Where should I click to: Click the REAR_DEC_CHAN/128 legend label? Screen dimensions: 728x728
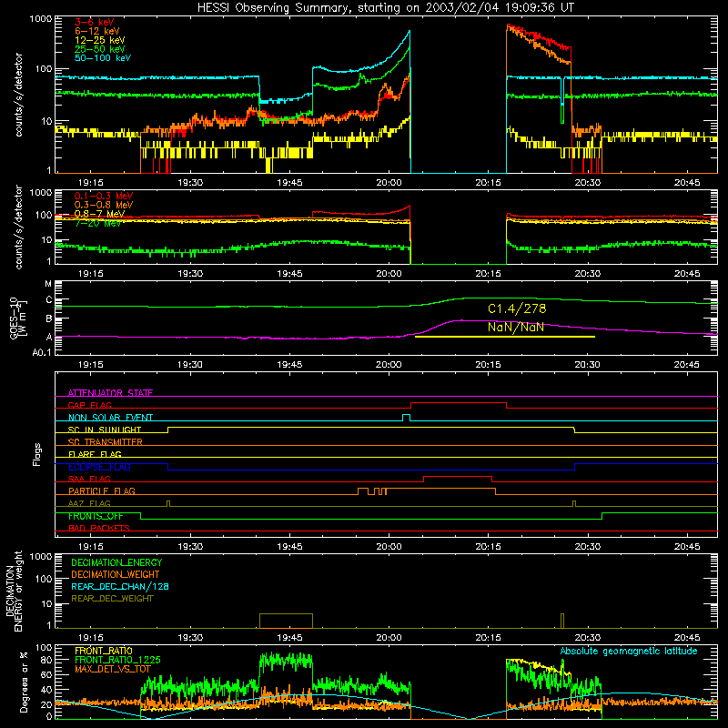point(120,587)
